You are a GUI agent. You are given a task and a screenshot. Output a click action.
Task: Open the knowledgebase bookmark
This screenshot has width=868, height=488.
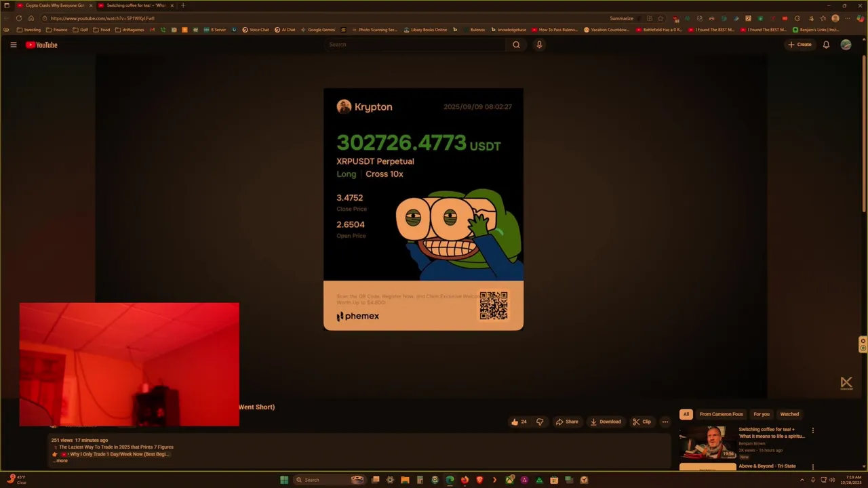[509, 30]
